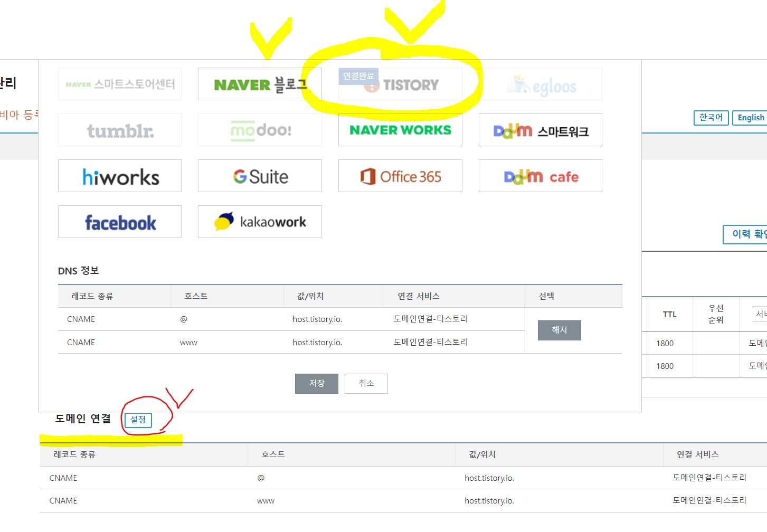Cancel the dialog with 취소
The image size is (767, 532).
coord(366,383)
